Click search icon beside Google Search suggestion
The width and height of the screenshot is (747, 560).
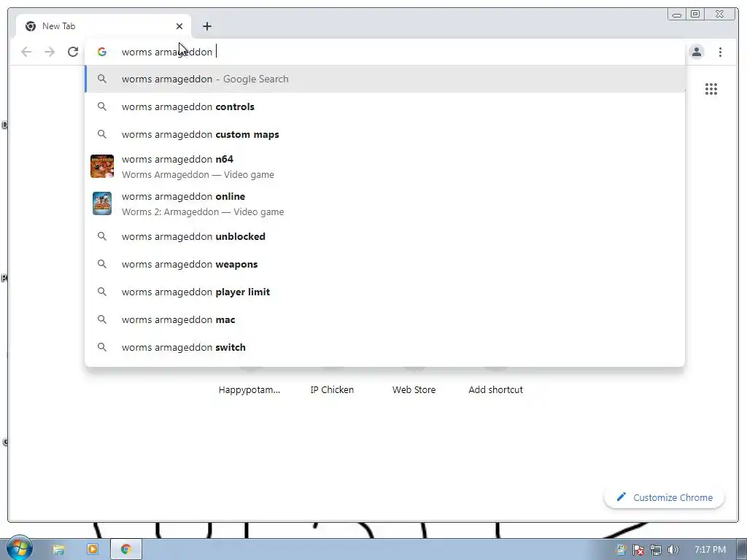click(x=102, y=79)
